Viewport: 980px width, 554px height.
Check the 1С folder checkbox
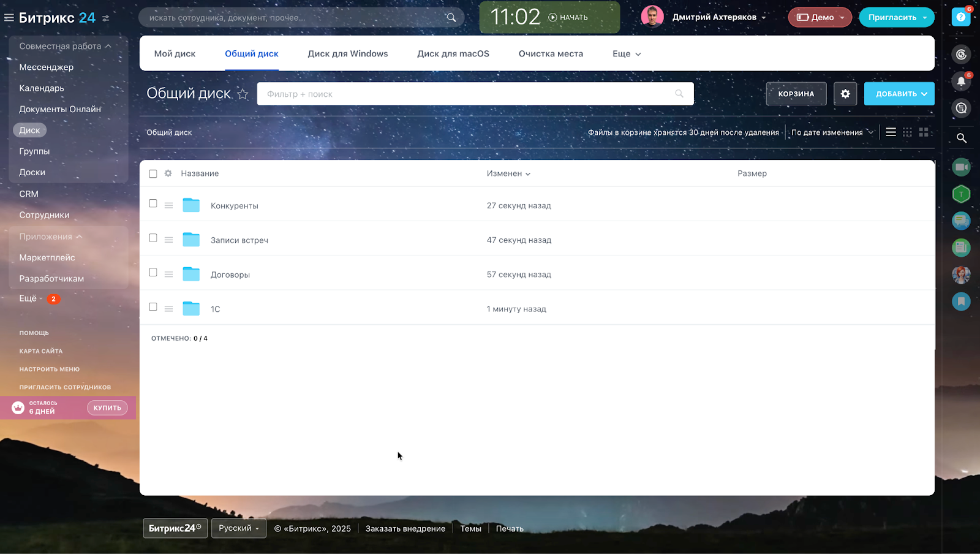(x=153, y=306)
